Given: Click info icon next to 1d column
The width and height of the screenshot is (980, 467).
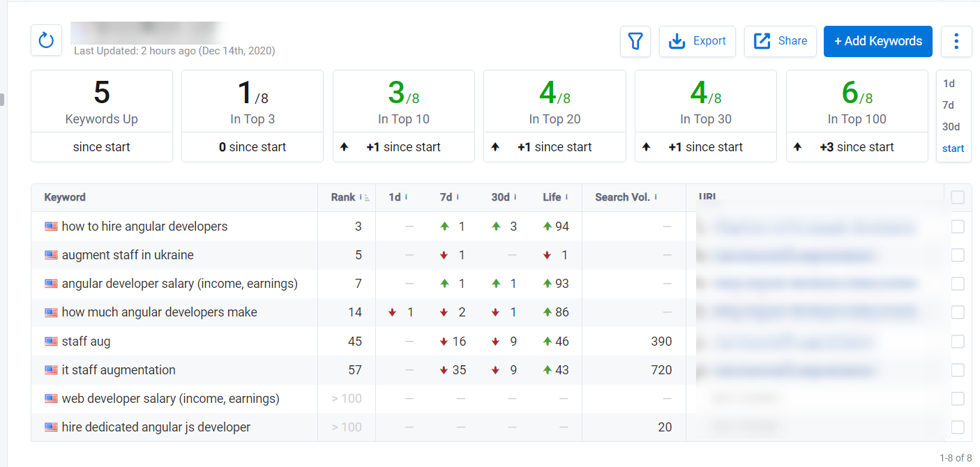Looking at the screenshot, I should coord(407,197).
